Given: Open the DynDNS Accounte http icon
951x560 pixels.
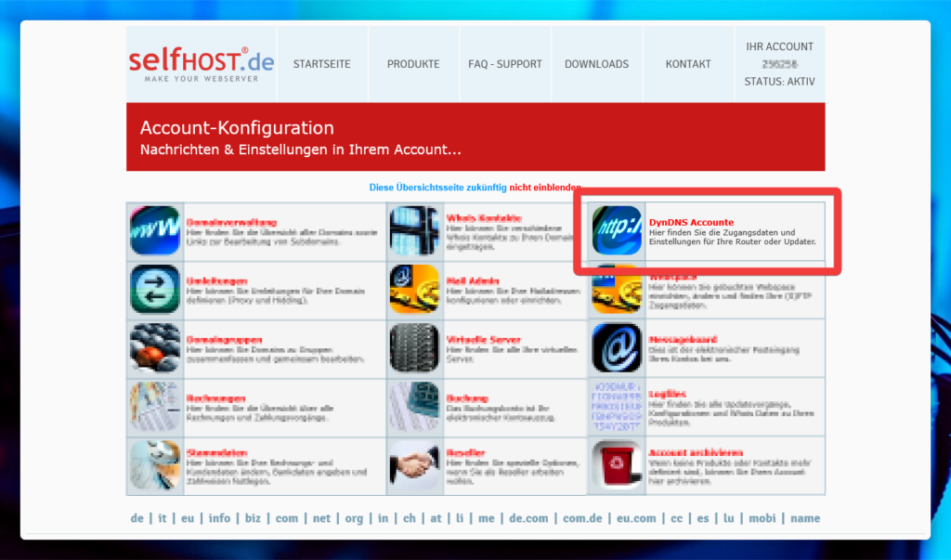Looking at the screenshot, I should [618, 230].
